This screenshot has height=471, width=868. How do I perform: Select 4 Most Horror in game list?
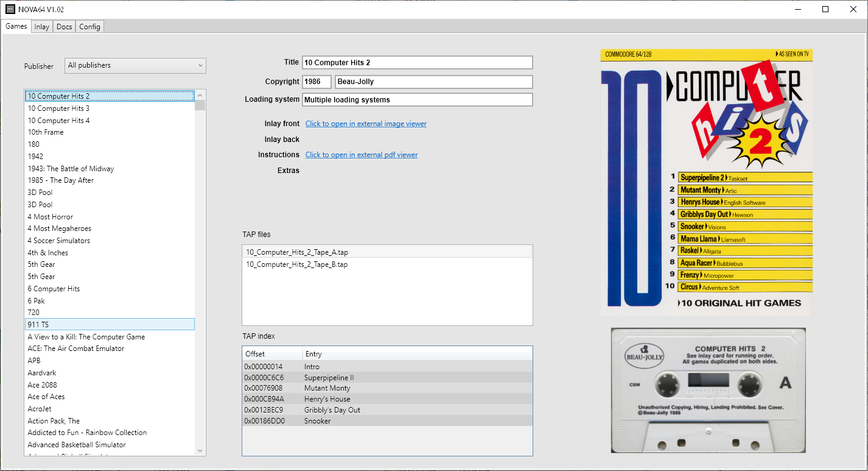click(x=110, y=217)
